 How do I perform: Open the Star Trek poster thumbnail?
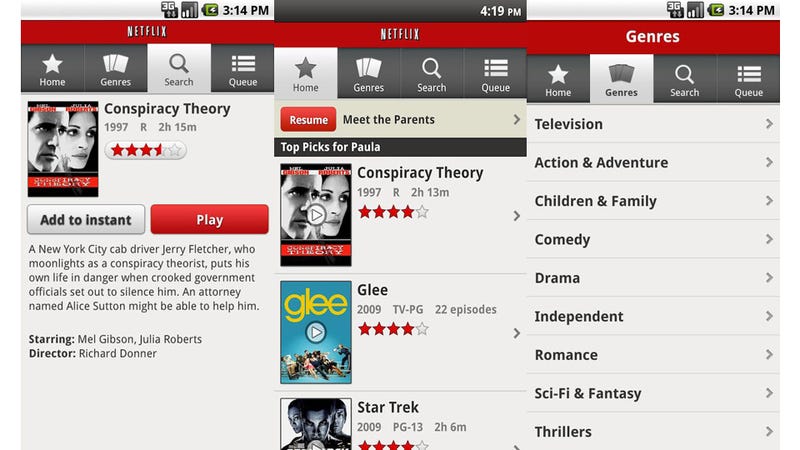pyautogui.click(x=316, y=424)
